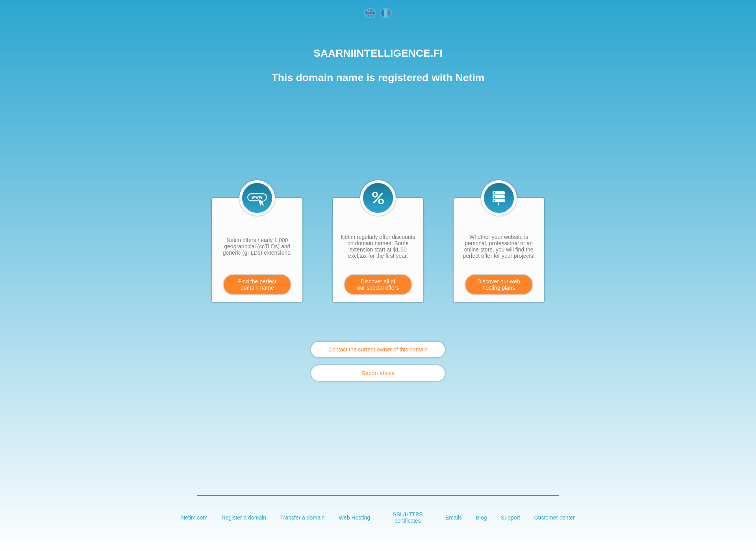
Task: Click Discover all of our special offers
Action: coord(378,285)
